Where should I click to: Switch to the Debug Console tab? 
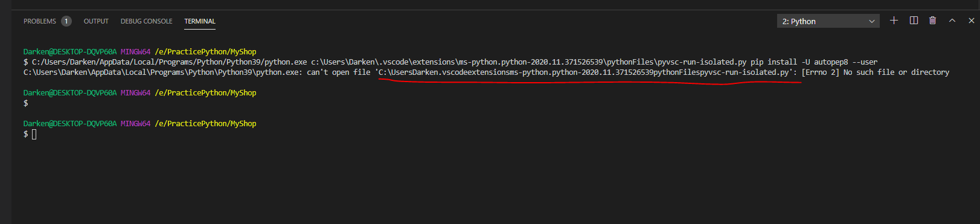tap(147, 21)
